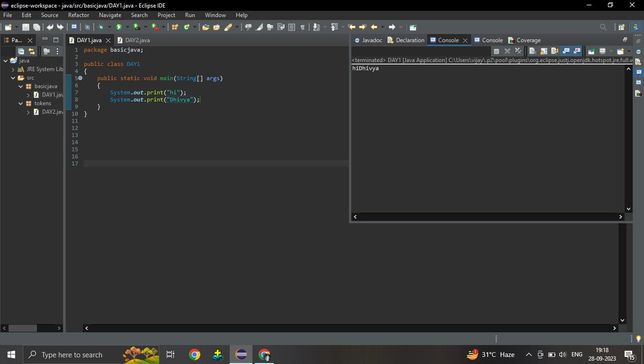The image size is (644, 364).
Task: Click Remove All Terminated Launches icon
Action: (x=518, y=51)
